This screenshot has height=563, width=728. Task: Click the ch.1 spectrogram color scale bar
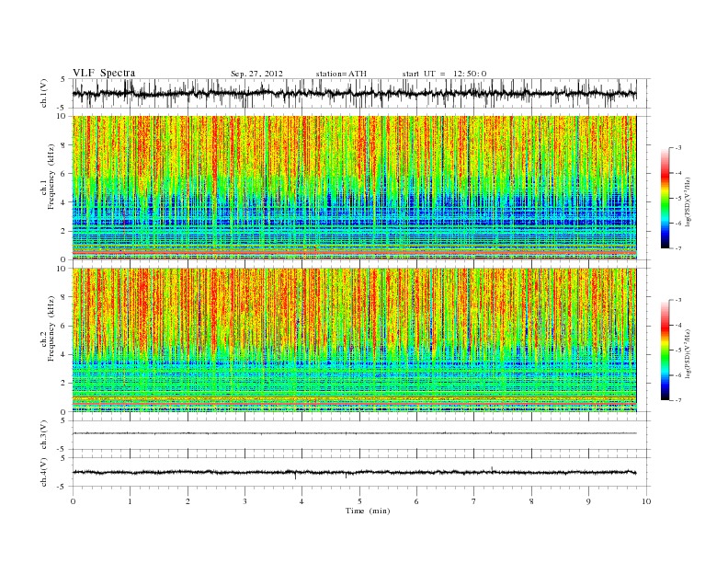coord(665,198)
